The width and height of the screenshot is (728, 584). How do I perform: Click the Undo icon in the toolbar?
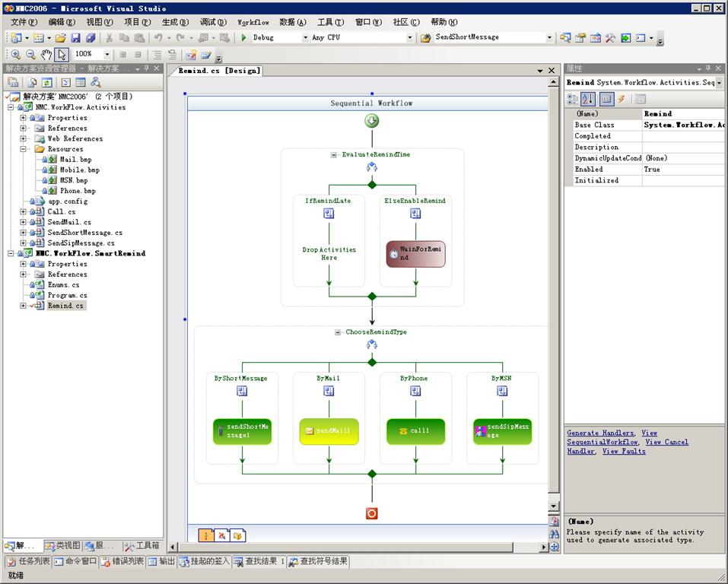coord(158,37)
